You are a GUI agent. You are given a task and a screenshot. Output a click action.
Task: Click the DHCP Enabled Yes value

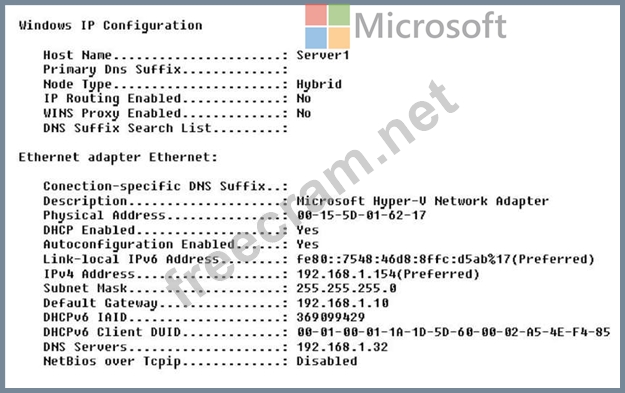[x=307, y=230]
